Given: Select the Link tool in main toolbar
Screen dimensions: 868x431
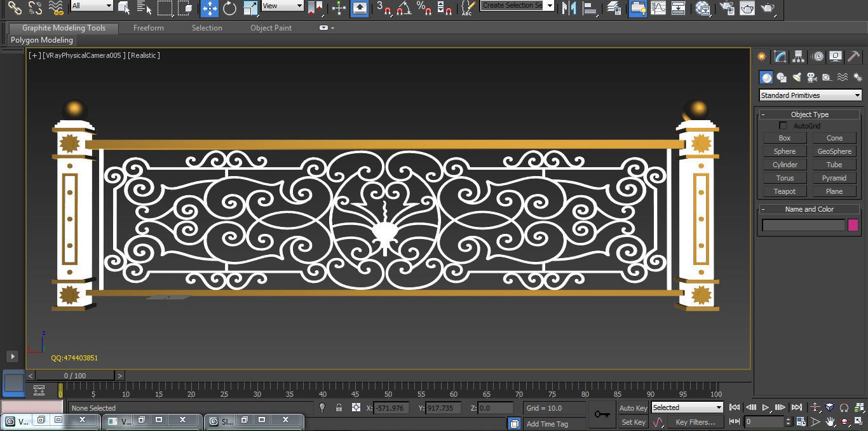Looking at the screenshot, I should 15,8.
